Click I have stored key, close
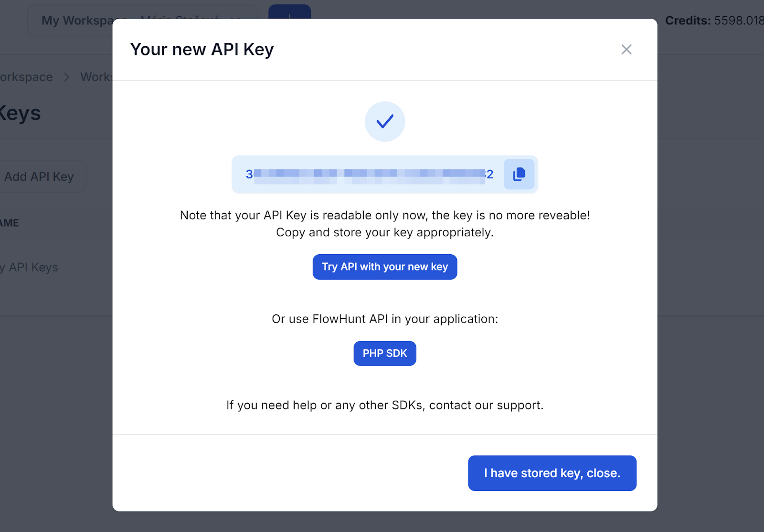Viewport: 764px width, 532px height. pyautogui.click(x=552, y=473)
